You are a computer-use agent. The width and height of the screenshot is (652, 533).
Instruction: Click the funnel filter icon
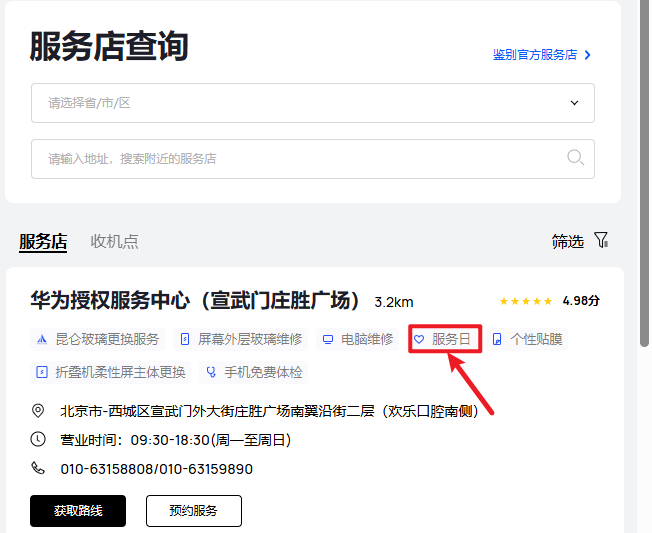click(601, 240)
